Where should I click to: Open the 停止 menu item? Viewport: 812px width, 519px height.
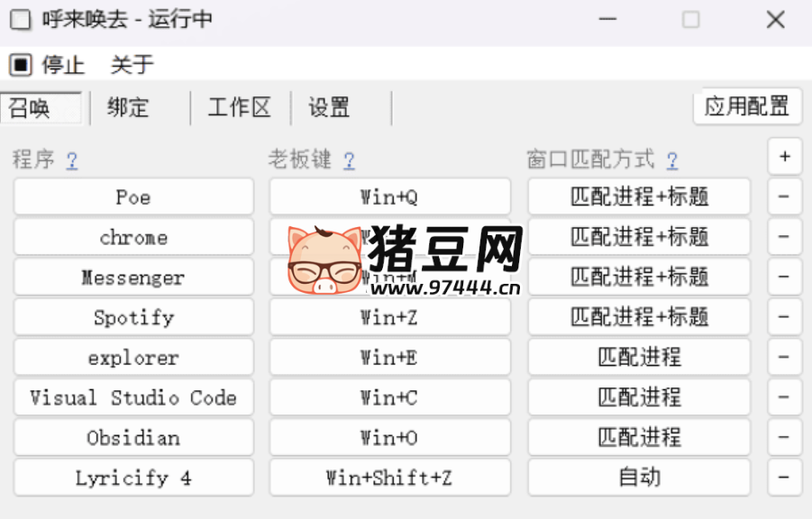tap(63, 65)
